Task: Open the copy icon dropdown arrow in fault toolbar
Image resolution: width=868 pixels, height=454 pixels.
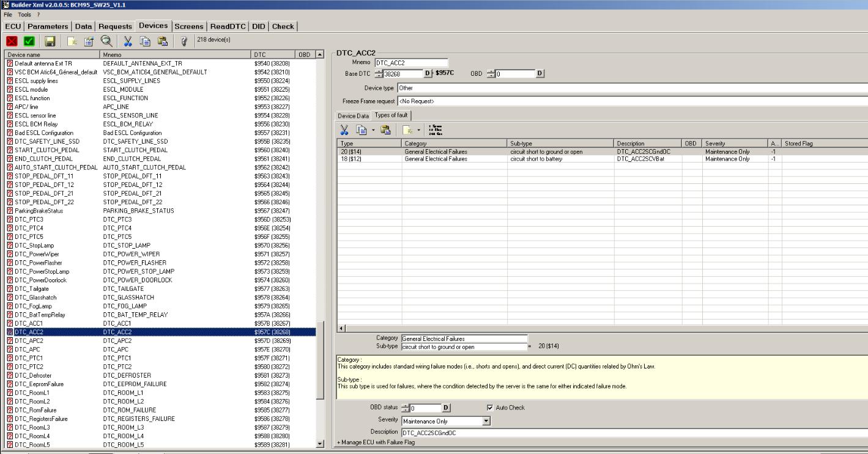Action: (x=372, y=130)
